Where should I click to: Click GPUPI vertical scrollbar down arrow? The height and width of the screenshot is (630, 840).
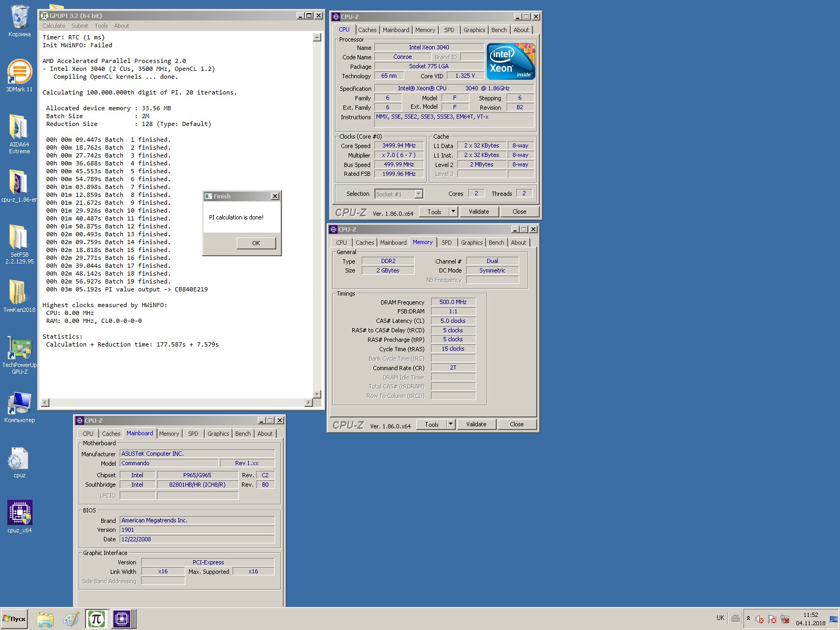click(x=317, y=394)
